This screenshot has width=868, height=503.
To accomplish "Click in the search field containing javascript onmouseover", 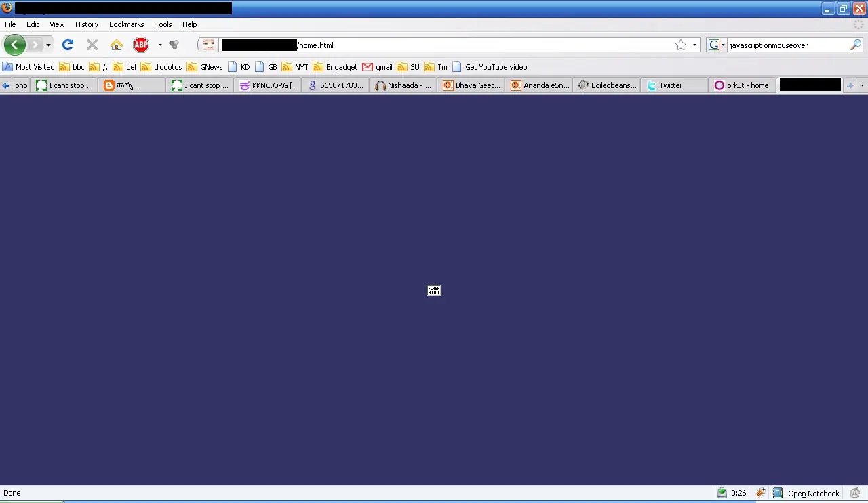I will 787,45.
